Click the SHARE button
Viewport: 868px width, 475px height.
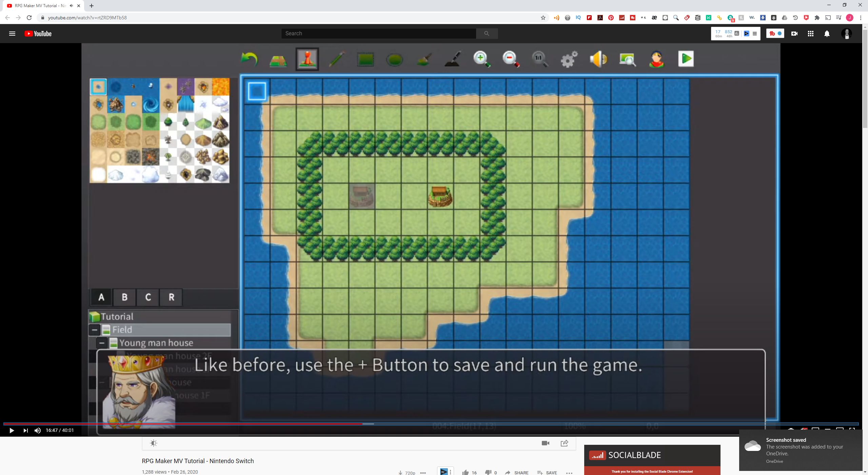coord(517,472)
